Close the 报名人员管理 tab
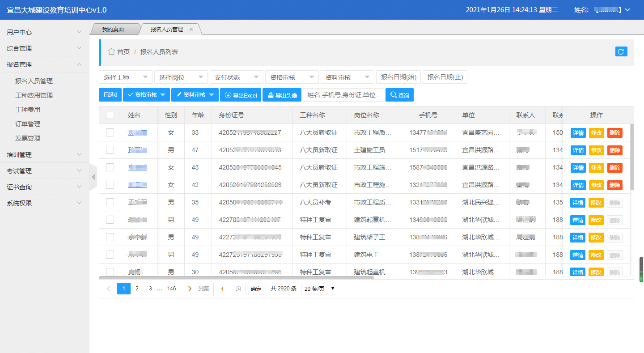The width and height of the screenshot is (644, 353). [x=191, y=29]
